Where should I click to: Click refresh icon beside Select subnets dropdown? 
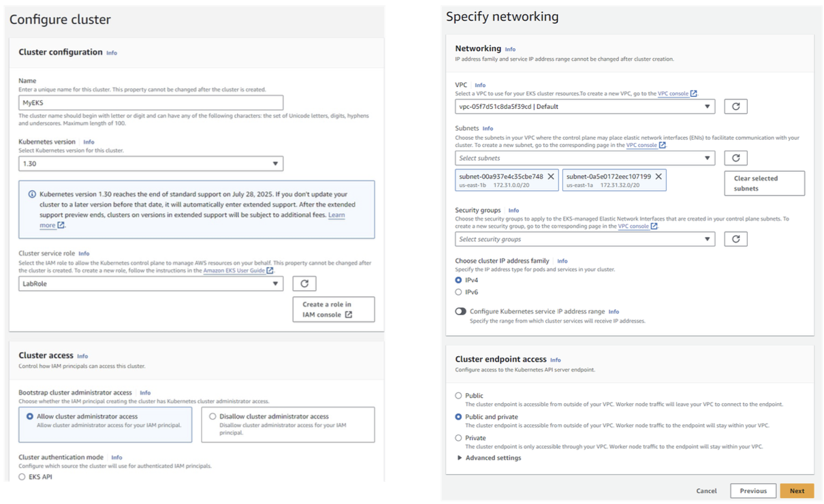coord(735,158)
